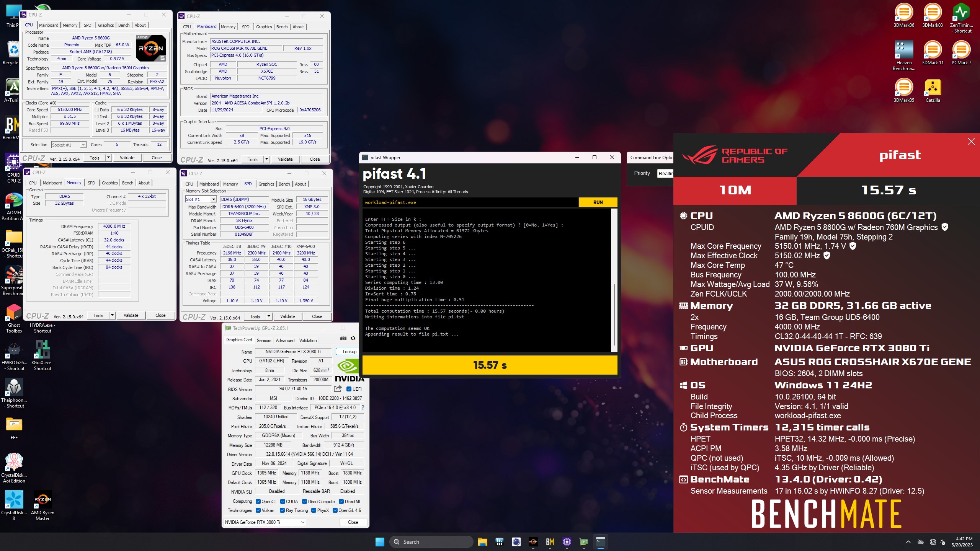This screenshot has height=551, width=980.
Task: Click Close in Mainboard CPU-Z window
Action: (x=315, y=159)
